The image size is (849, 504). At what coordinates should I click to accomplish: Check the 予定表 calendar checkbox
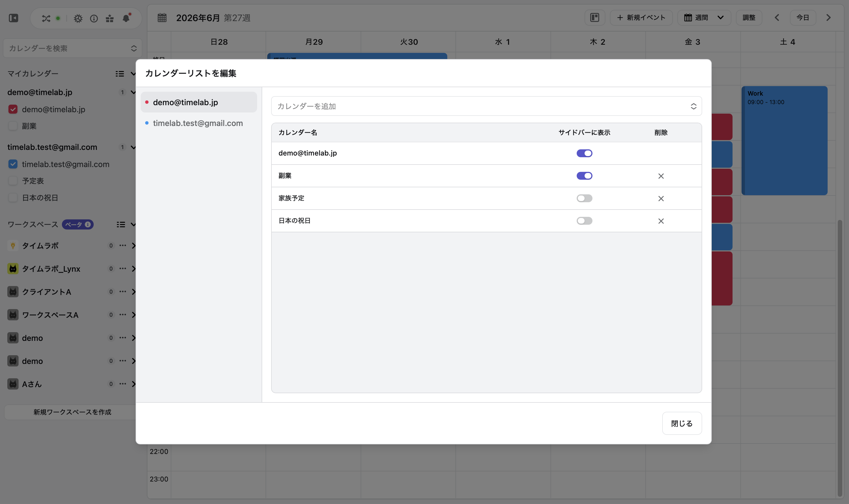click(13, 181)
